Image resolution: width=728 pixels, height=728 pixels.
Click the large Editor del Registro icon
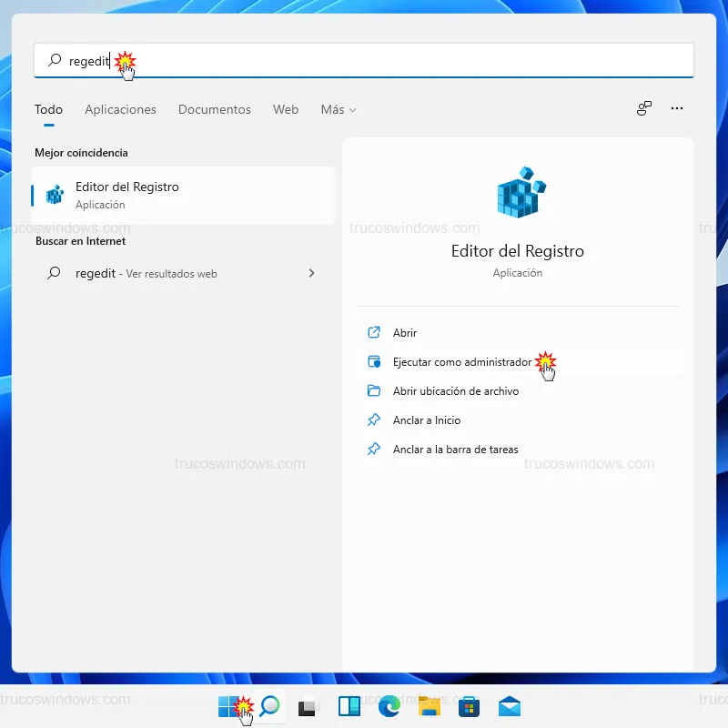pyautogui.click(x=518, y=192)
